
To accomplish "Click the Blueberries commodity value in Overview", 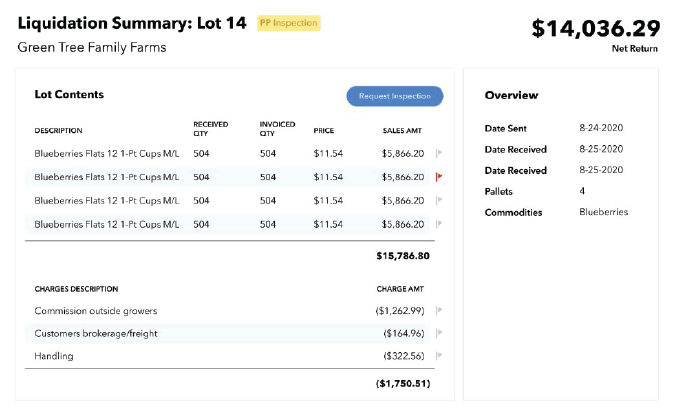I will pyautogui.click(x=604, y=212).
